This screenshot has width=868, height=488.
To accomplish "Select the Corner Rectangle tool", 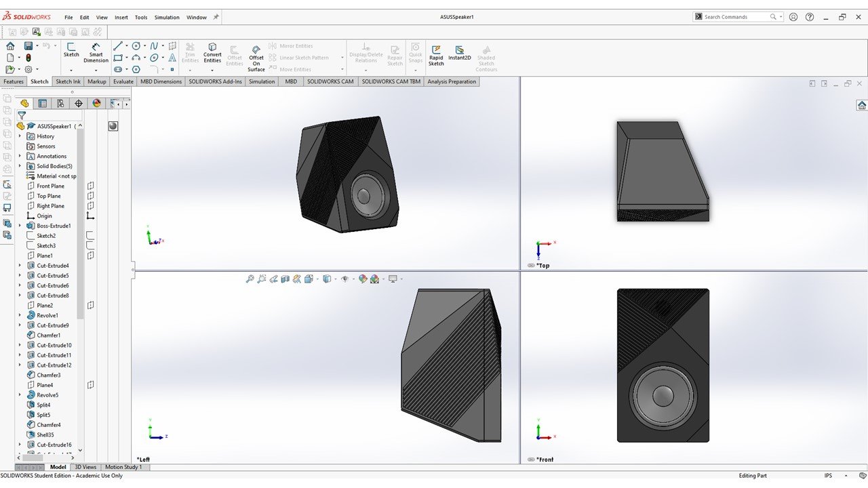I will coord(118,58).
